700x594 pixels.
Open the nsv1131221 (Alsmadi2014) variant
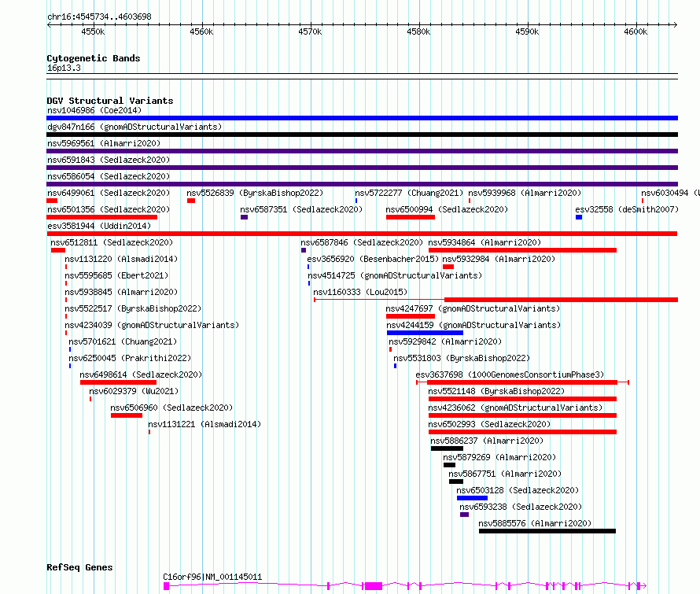coord(204,424)
